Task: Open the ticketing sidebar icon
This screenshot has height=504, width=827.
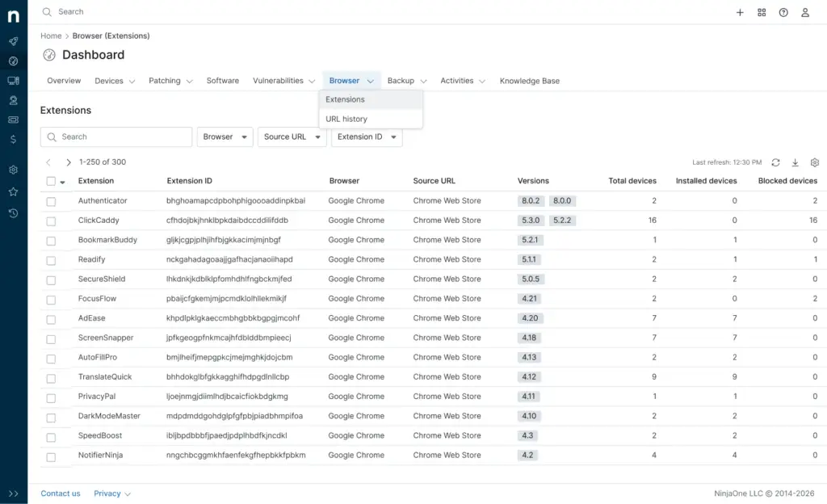Action: coord(14,120)
